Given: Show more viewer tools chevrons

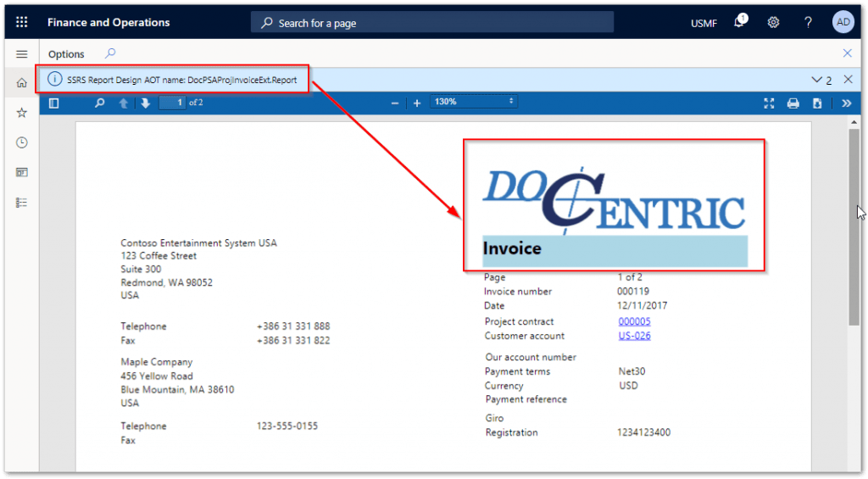Looking at the screenshot, I should tap(847, 103).
